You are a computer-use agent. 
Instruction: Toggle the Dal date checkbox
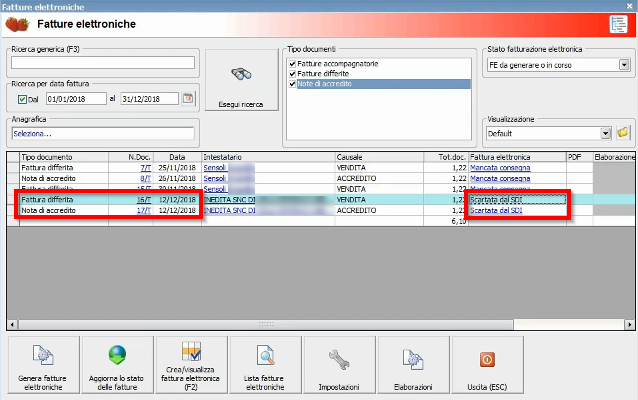[x=21, y=99]
